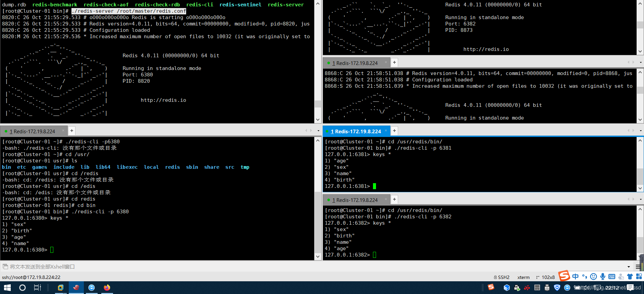Open VMware icon on taskbar
The image size is (644, 294).
tap(61, 288)
